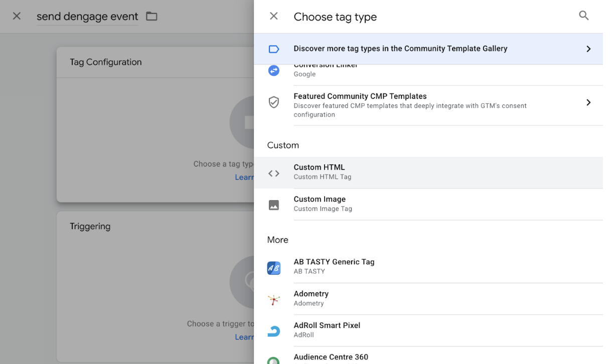
Task: Choose AB TASTY Generic Tag
Action: coord(428,267)
